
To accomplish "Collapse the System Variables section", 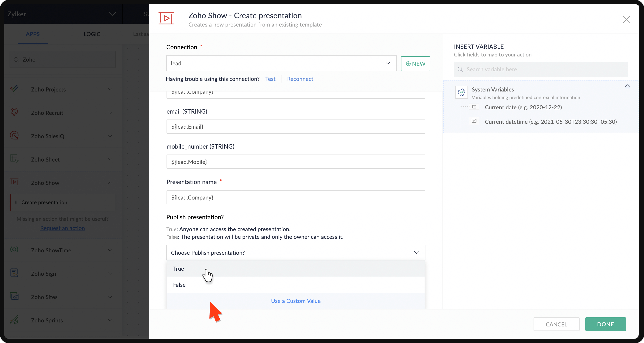I will pos(627,86).
